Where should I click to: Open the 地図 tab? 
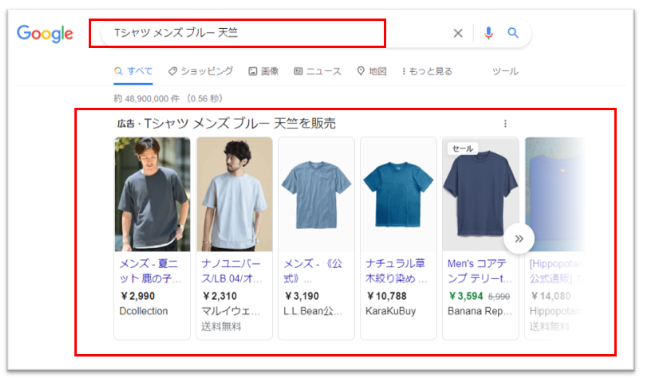point(372,71)
